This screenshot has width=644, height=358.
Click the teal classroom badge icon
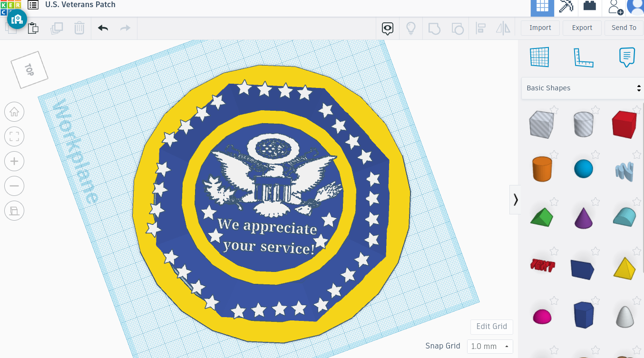tap(17, 19)
